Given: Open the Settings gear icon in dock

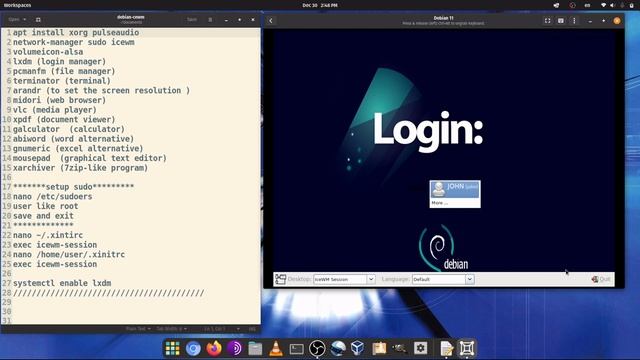Looking at the screenshot, I should tap(420, 348).
